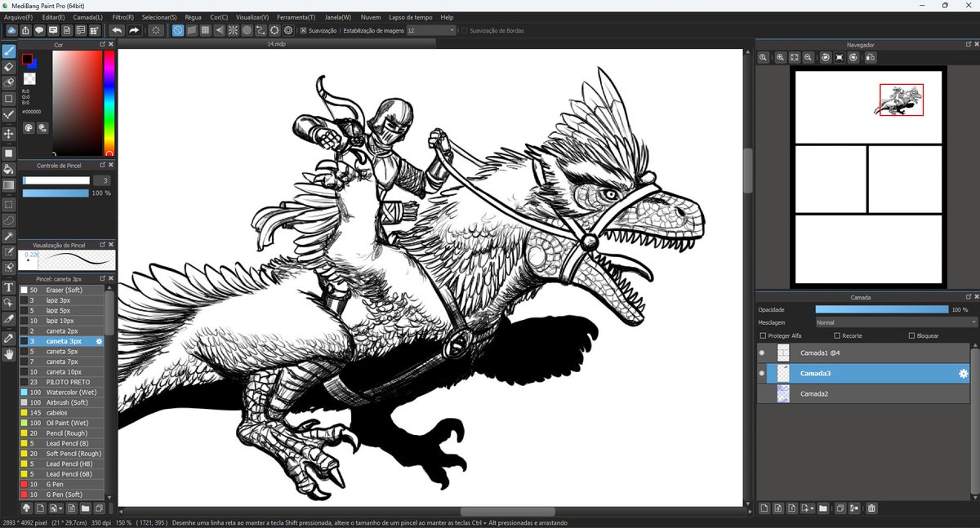Image resolution: width=980 pixels, height=528 pixels.
Task: Select the Eraser tool in left toolbar
Action: coord(9,68)
